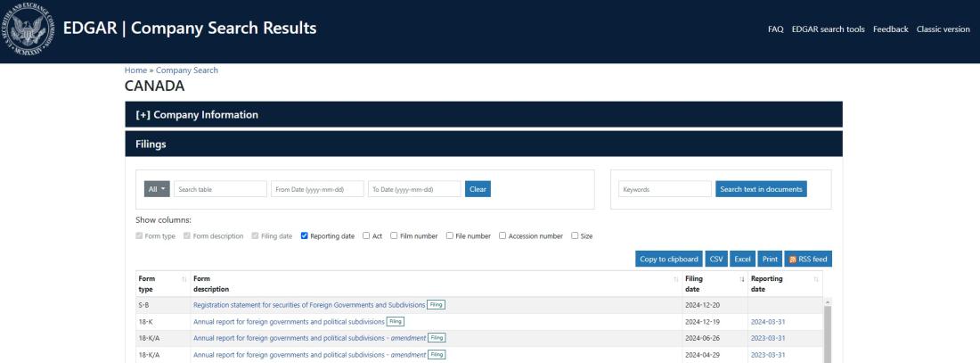980x363 pixels.
Task: Click the To Date input field
Action: (x=414, y=189)
